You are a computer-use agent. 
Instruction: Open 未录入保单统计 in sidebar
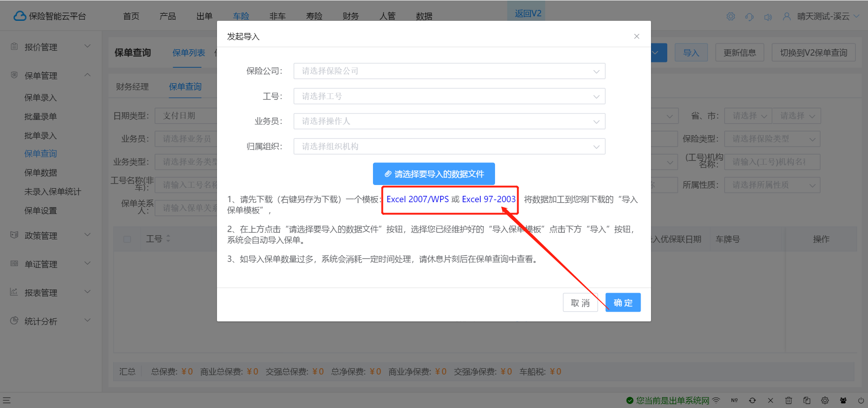pyautogui.click(x=52, y=192)
